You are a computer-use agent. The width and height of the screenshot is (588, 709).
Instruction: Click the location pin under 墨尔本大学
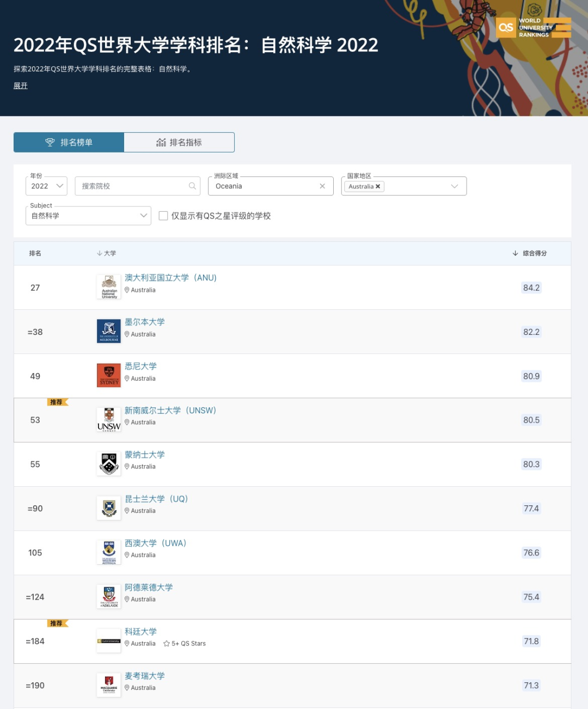tap(127, 334)
